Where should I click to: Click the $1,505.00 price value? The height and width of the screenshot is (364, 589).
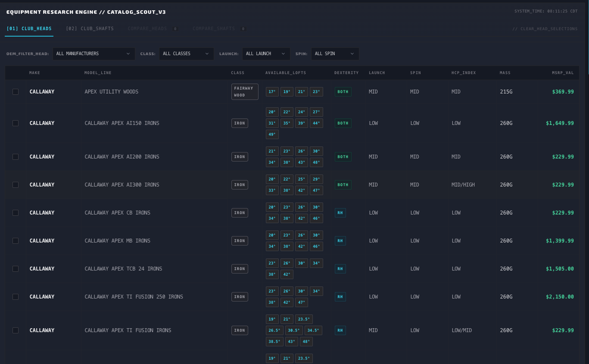(x=560, y=269)
